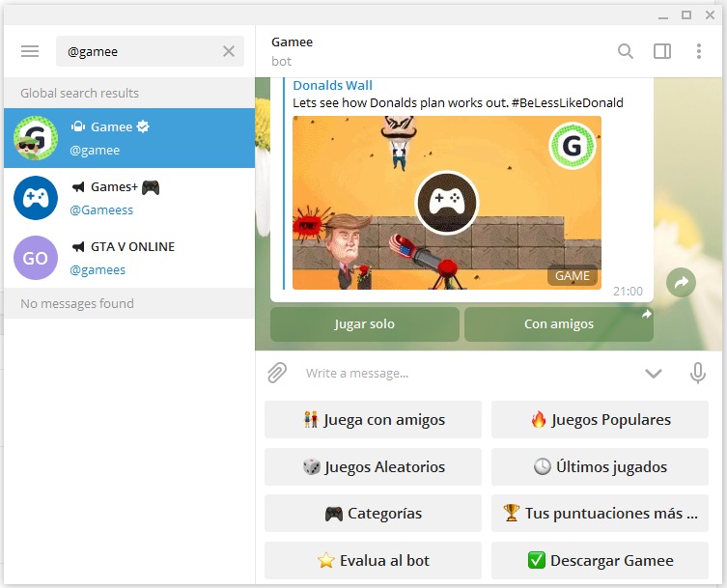
Task: Select Categorías keyboard button
Action: 374,514
